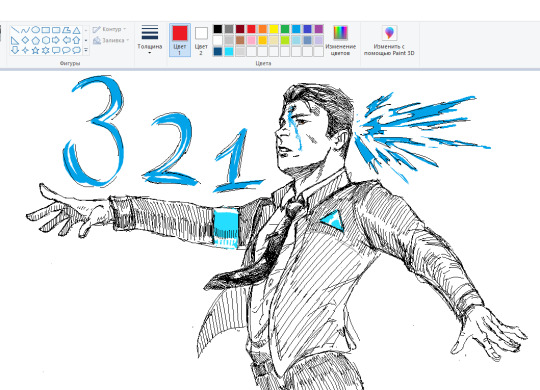Activate Цвет 1 foreground color selector
The height and width of the screenshot is (390, 540).
180,40
